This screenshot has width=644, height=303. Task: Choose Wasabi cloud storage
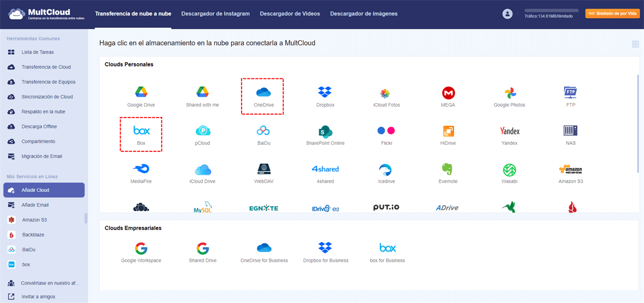tap(509, 173)
